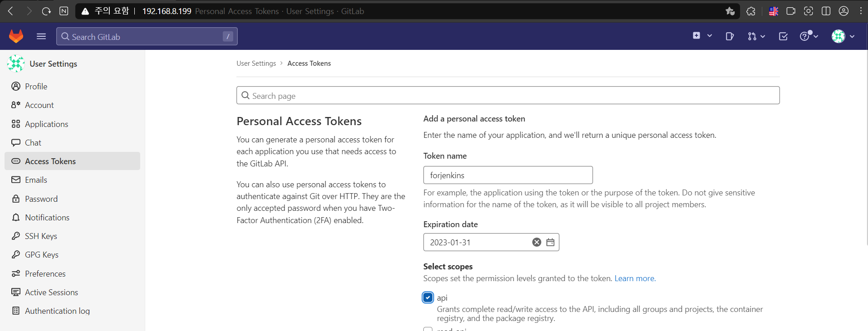Go to SSH Keys settings
Viewport: 868px width, 331px height.
(41, 236)
